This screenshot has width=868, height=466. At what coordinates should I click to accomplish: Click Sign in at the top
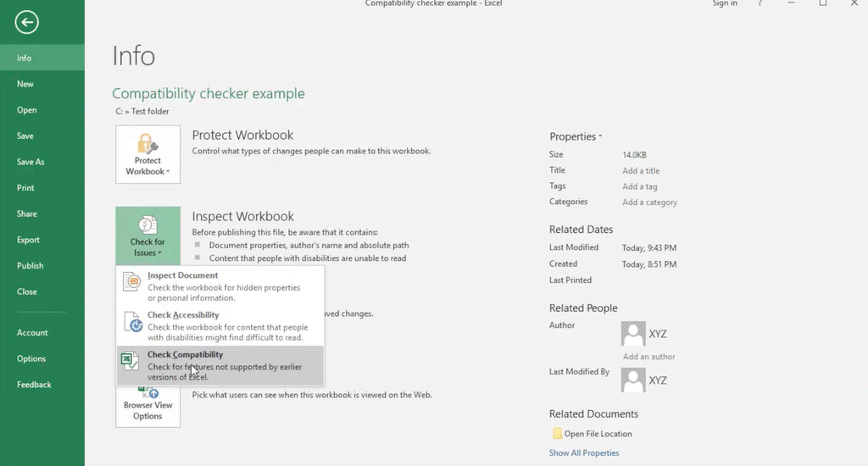pyautogui.click(x=724, y=4)
